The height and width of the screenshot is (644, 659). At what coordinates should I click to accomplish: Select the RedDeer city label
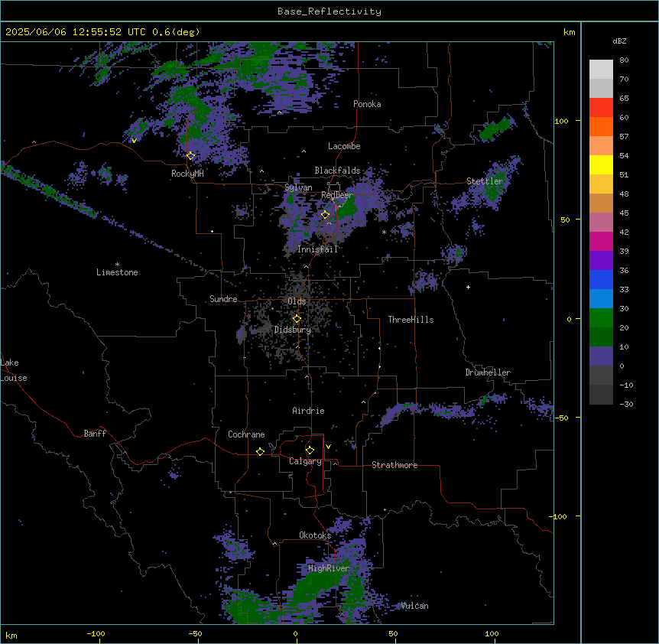tap(337, 195)
